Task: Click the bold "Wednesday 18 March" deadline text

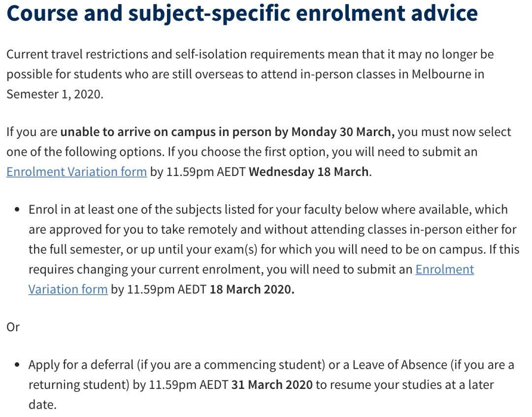Action: (x=309, y=172)
